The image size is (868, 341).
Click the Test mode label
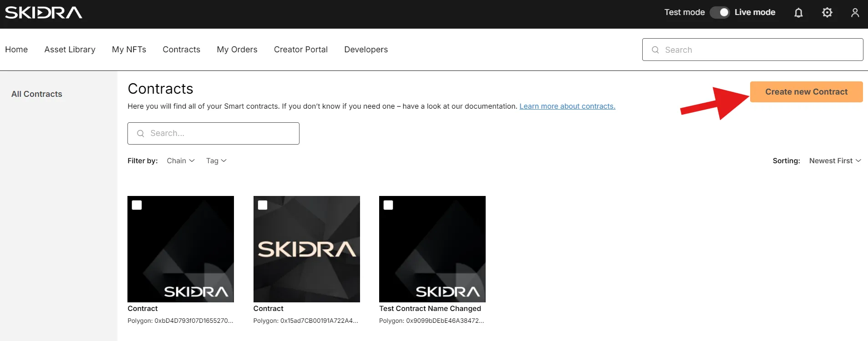(x=685, y=12)
